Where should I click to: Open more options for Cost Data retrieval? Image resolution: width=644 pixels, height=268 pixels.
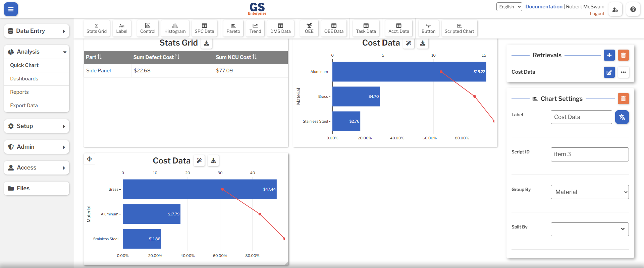[x=623, y=72]
